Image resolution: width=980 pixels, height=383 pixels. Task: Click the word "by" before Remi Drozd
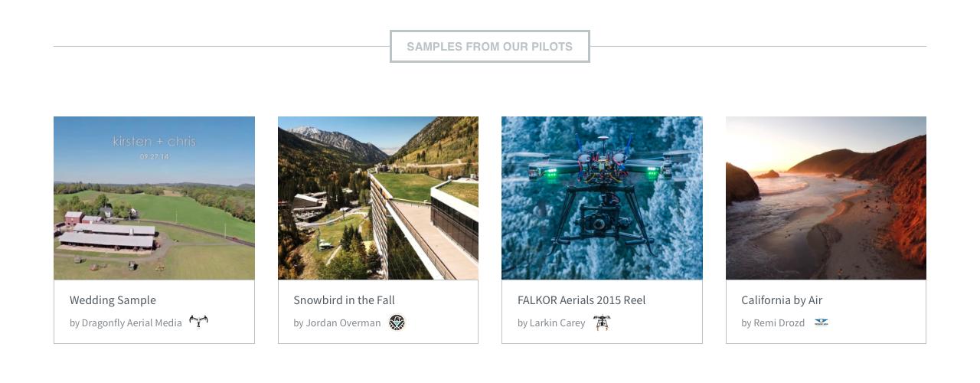point(746,323)
